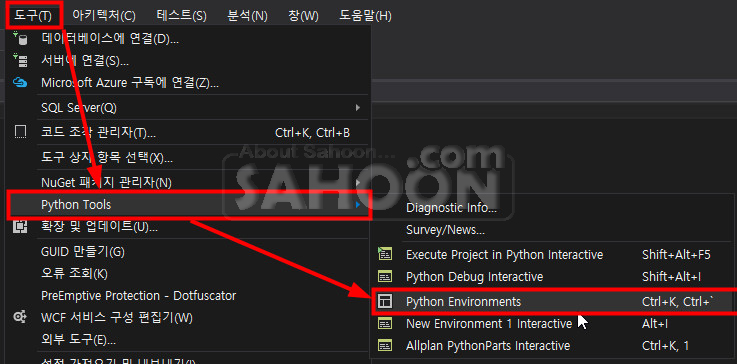Open the 도움말(H) menu
This screenshot has width=737, height=364.
pyautogui.click(x=365, y=16)
